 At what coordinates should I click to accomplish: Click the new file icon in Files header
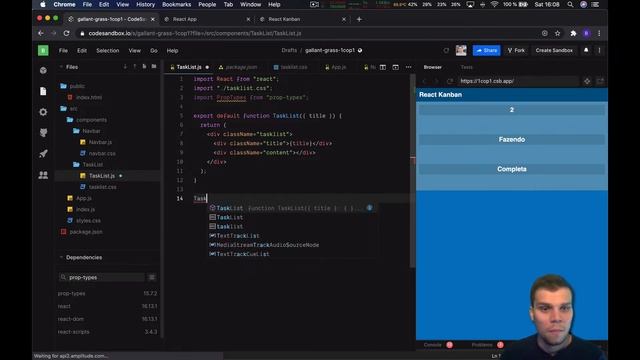pos(144,67)
